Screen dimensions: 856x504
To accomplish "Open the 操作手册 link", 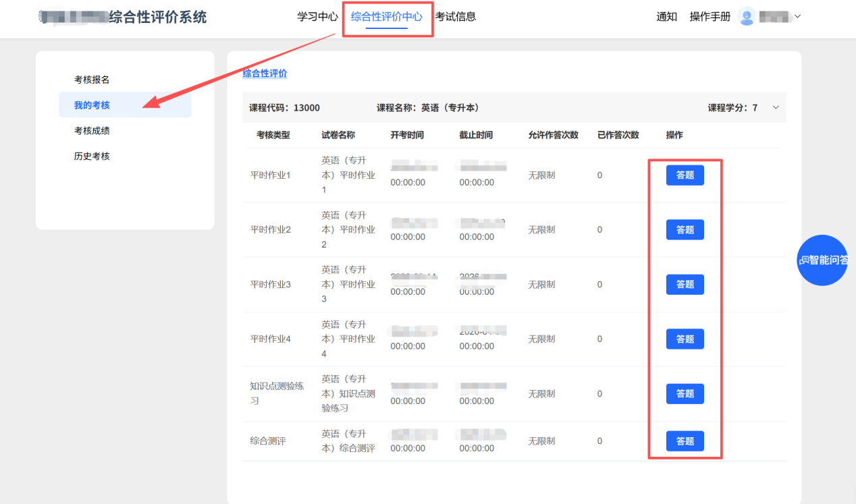I will (x=710, y=17).
